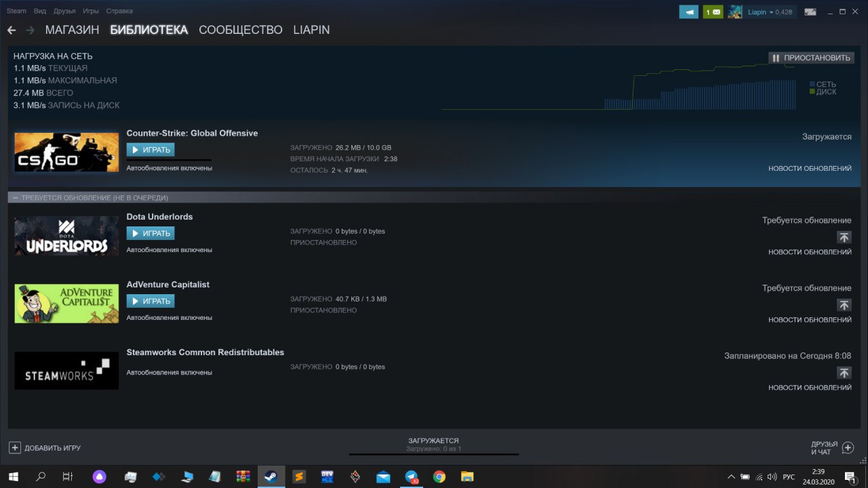Launch the purple Alice assistant icon

[x=99, y=477]
